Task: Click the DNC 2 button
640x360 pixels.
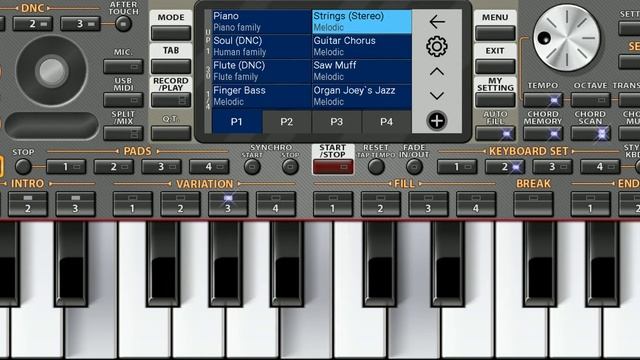Action: coord(33,24)
